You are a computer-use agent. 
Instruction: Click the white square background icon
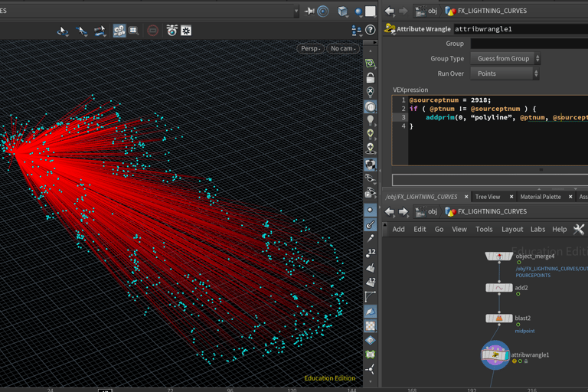click(371, 11)
